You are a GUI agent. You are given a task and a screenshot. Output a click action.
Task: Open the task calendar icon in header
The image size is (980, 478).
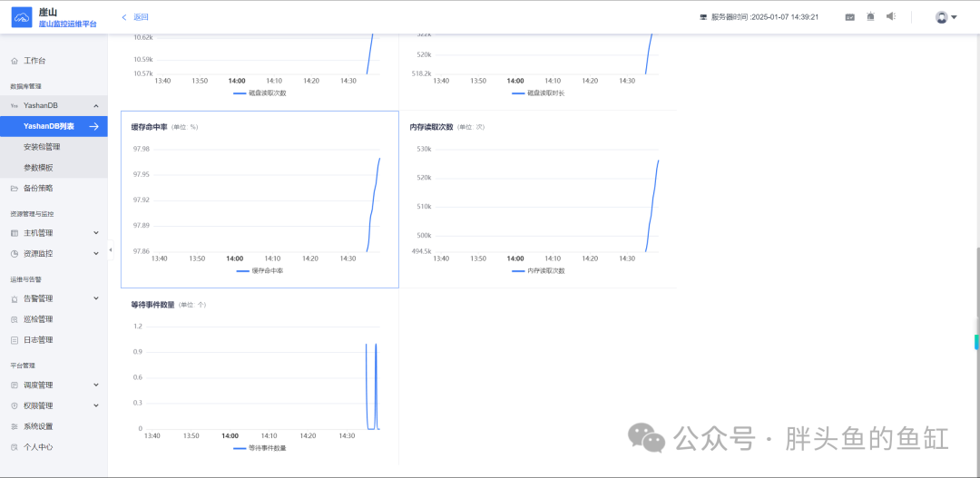(x=850, y=17)
